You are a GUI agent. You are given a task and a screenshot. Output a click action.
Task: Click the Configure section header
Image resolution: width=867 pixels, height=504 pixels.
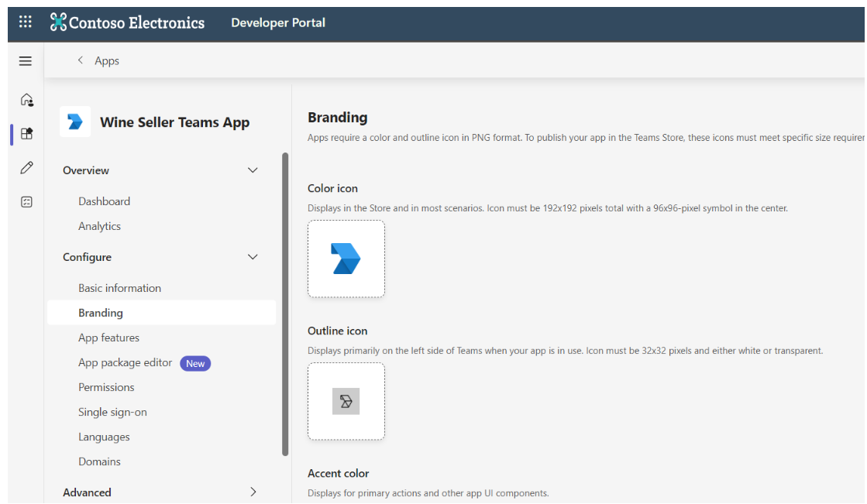88,257
